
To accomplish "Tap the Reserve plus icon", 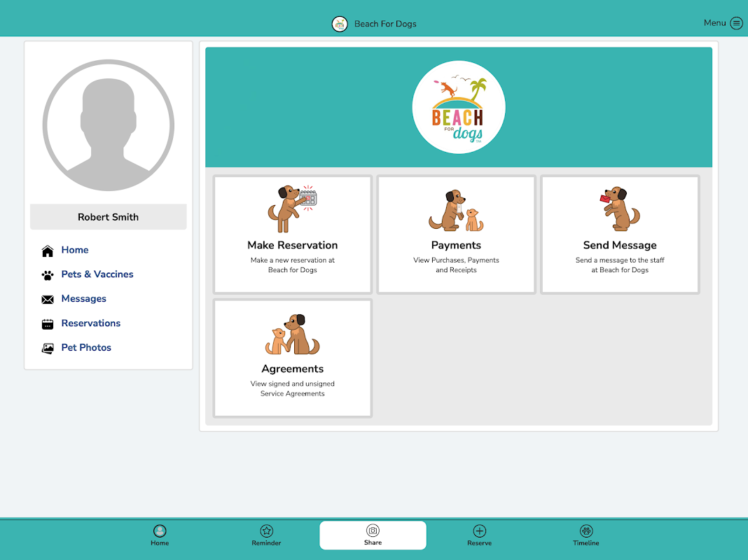I will pos(480,531).
